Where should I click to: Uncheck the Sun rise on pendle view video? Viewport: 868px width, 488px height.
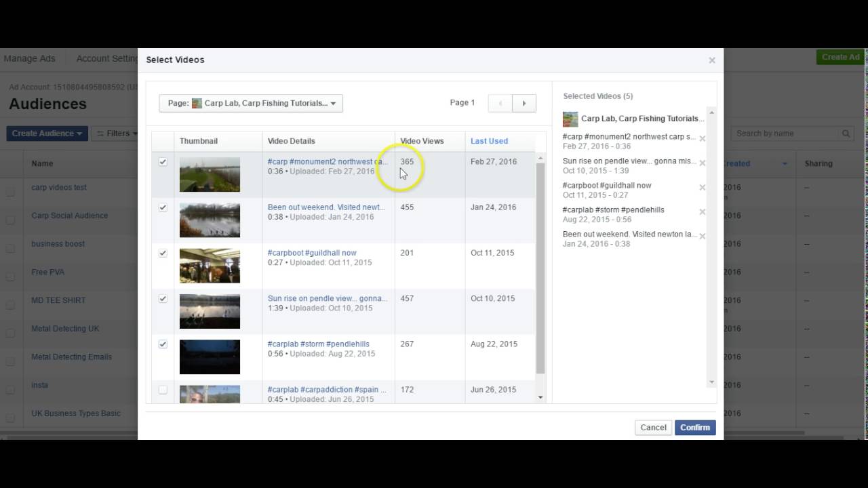click(163, 298)
